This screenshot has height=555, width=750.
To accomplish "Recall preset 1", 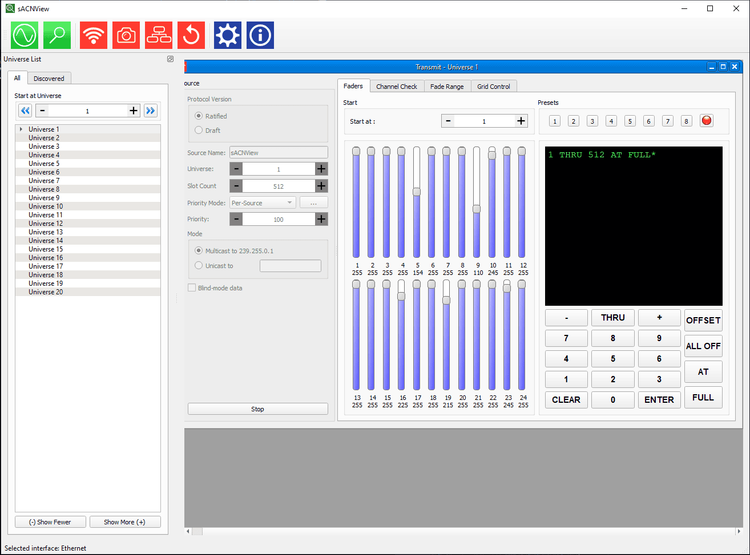I will [554, 121].
